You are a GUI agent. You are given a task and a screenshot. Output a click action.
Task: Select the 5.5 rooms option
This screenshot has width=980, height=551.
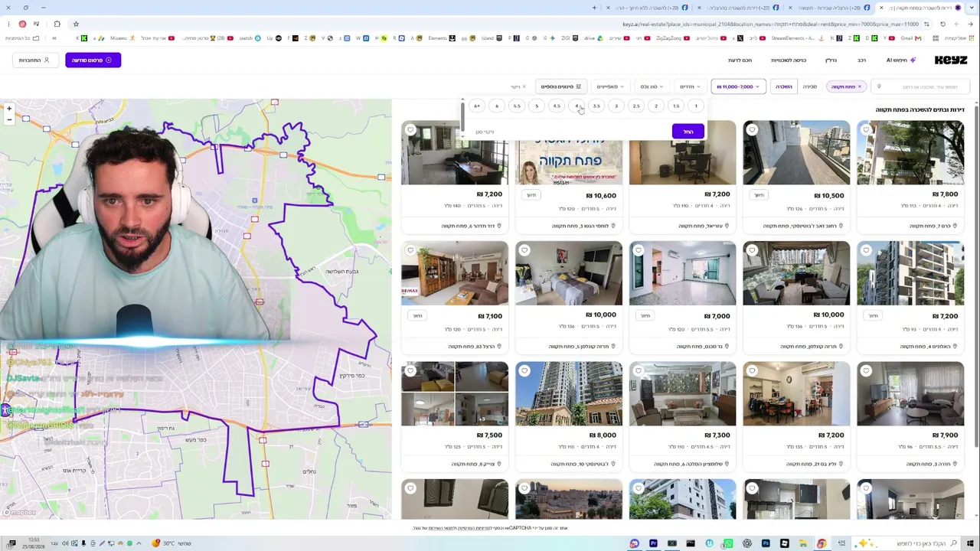click(x=517, y=106)
